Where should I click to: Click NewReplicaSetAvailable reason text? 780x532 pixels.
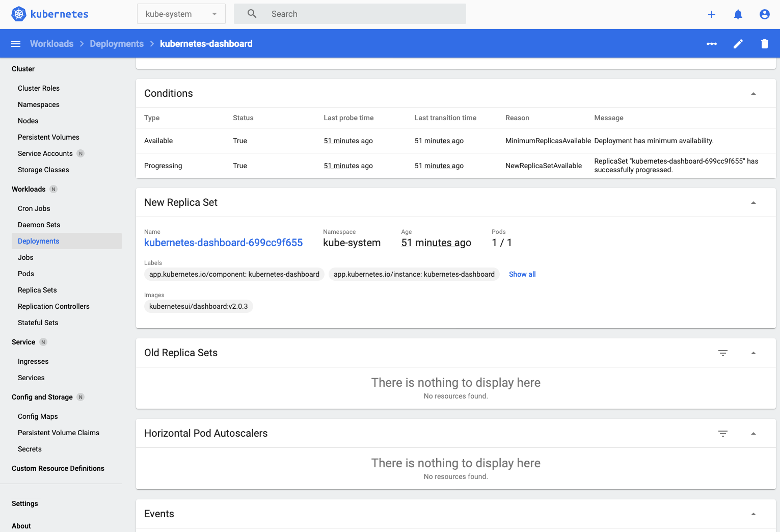pyautogui.click(x=544, y=166)
